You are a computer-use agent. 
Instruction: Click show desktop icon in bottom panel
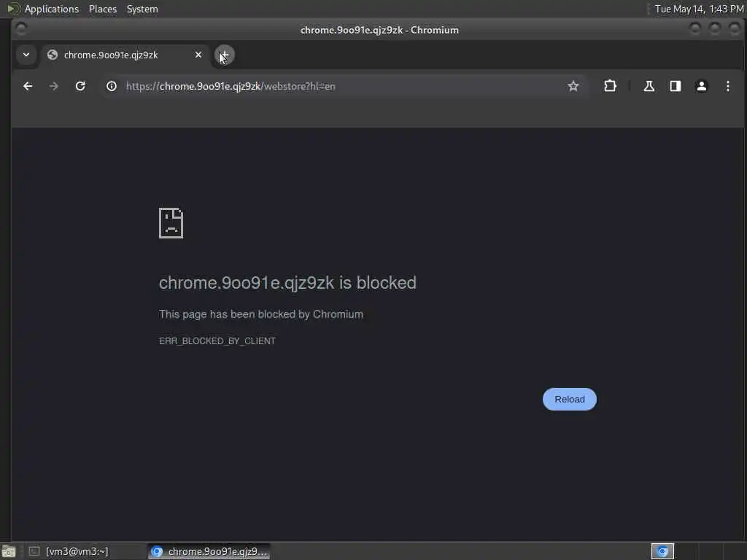(x=8, y=551)
